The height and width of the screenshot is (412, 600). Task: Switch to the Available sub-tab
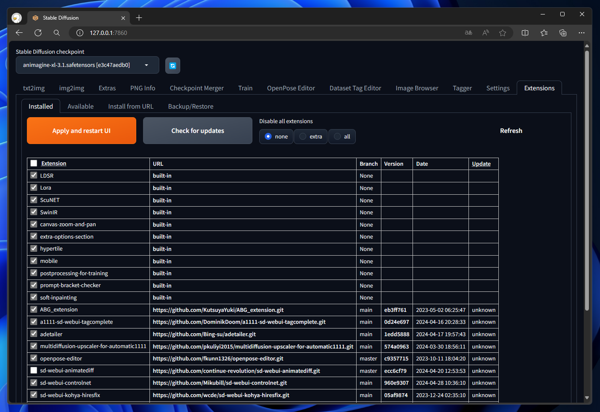click(x=80, y=106)
